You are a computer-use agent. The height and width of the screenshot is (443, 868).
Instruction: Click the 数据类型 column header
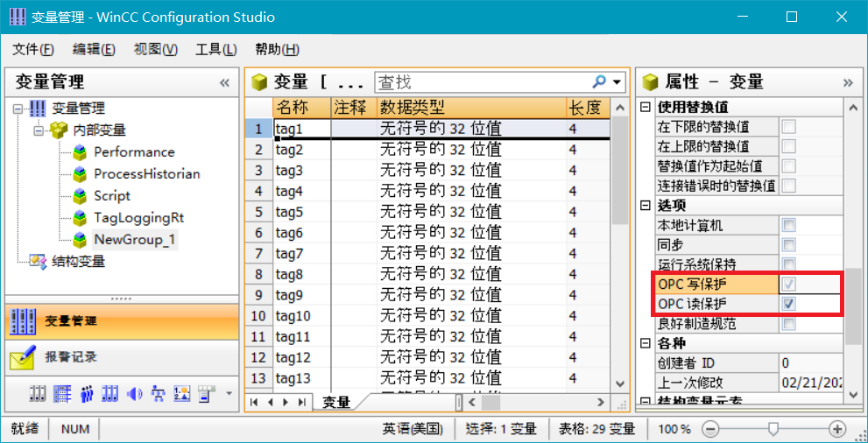click(x=471, y=108)
